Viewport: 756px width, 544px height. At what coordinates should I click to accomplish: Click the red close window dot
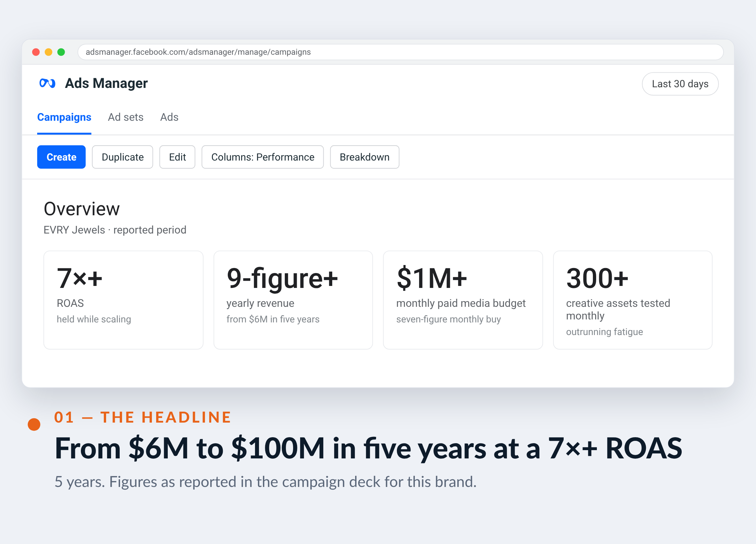click(x=36, y=52)
